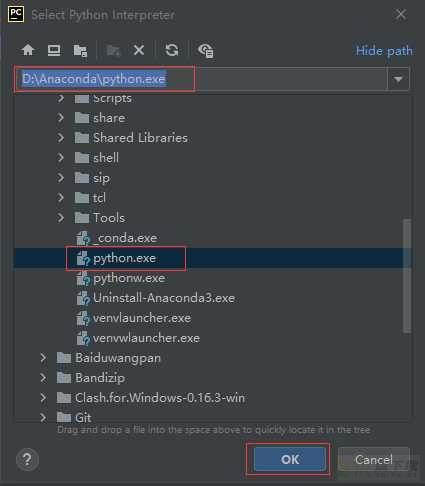Click the interpreter path text field

tap(201, 79)
